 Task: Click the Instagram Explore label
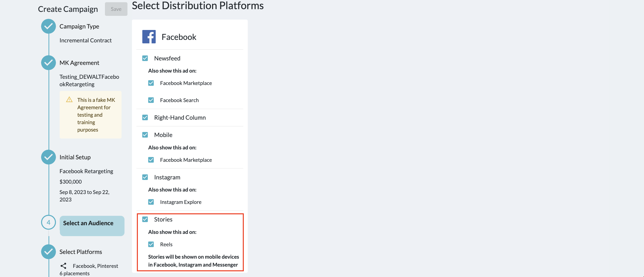click(181, 202)
